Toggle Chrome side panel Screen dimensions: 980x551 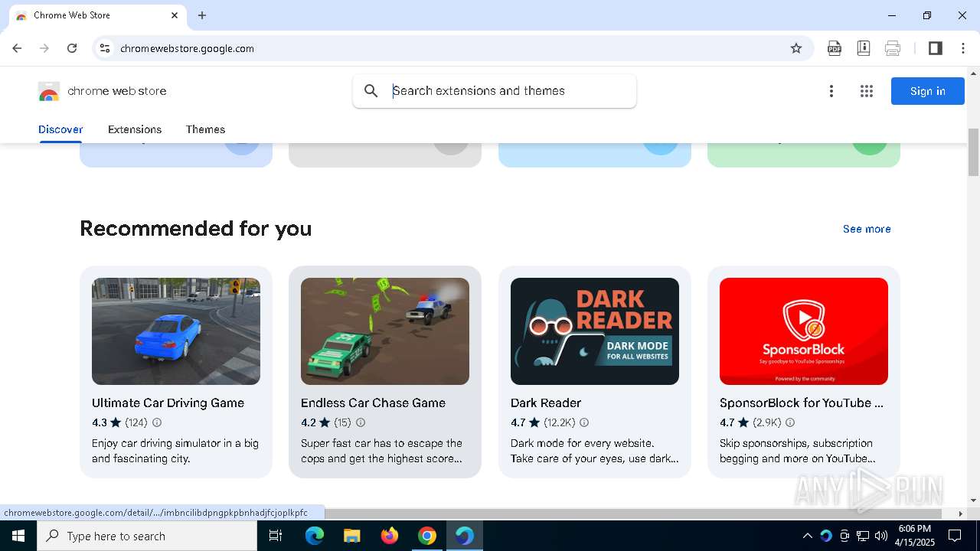pos(935,48)
